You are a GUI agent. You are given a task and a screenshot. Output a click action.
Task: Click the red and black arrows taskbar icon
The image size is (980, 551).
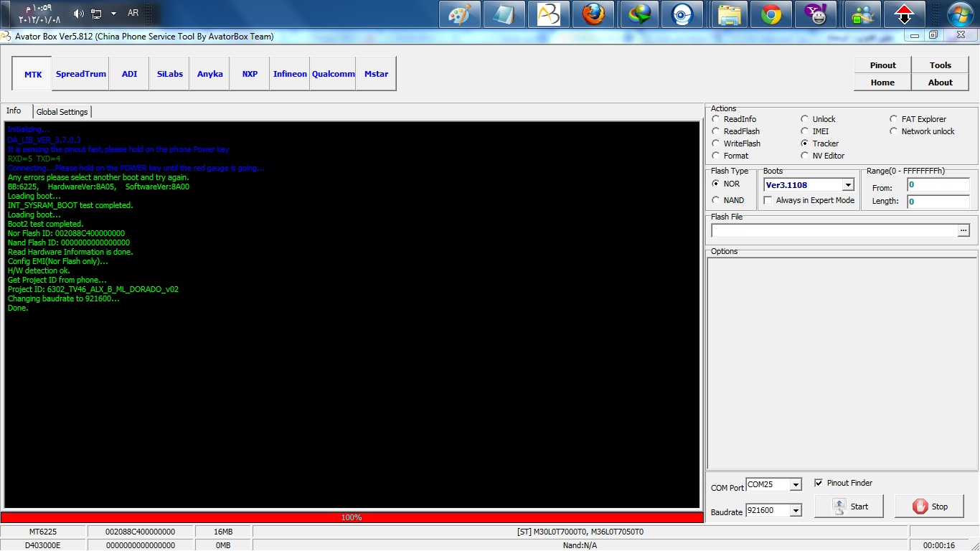click(904, 14)
